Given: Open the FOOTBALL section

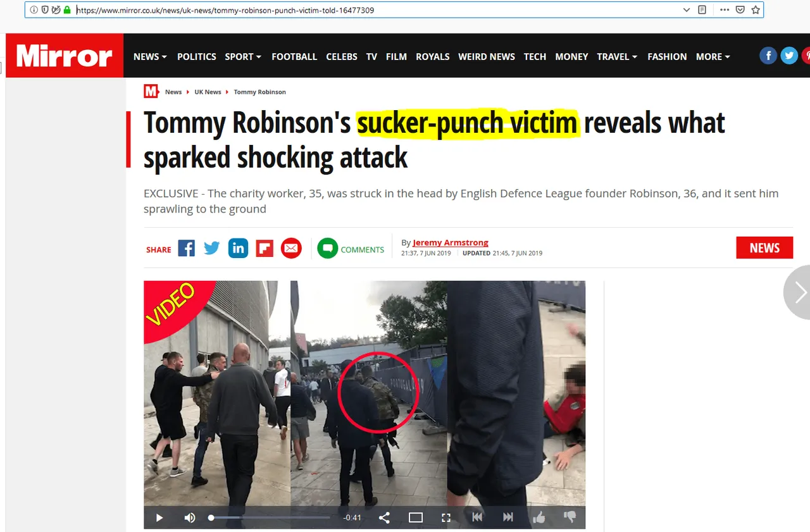Looking at the screenshot, I should (x=294, y=56).
